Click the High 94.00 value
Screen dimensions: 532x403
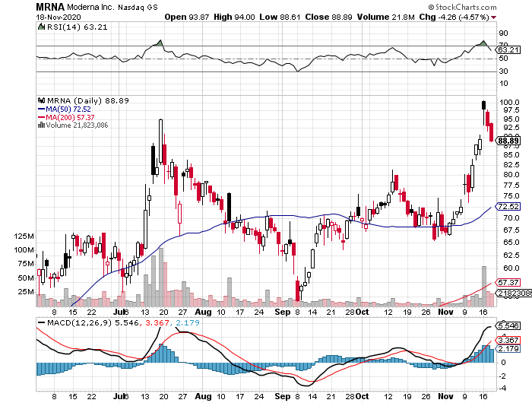pyautogui.click(x=234, y=17)
